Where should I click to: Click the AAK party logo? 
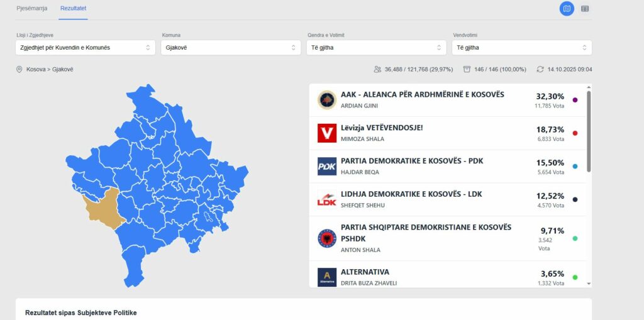327,100
